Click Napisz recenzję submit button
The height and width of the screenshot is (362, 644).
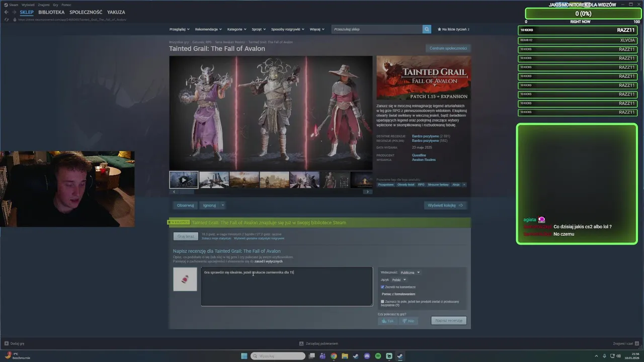449,321
